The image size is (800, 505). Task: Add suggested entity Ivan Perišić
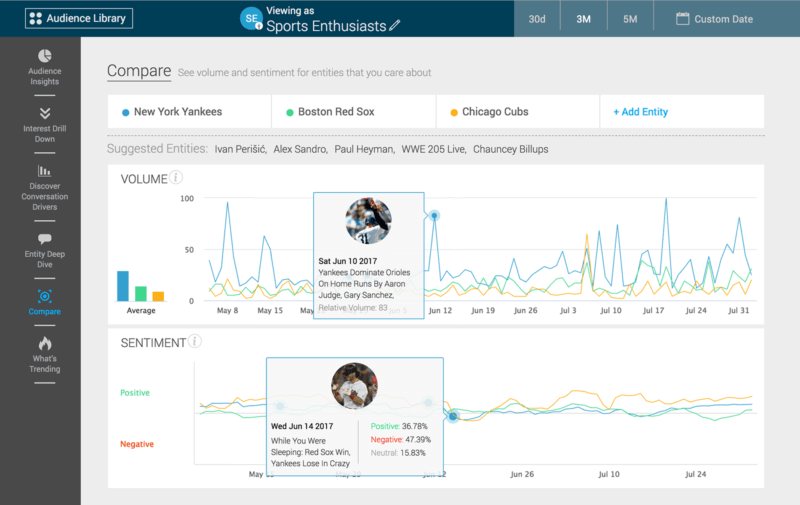tap(240, 149)
